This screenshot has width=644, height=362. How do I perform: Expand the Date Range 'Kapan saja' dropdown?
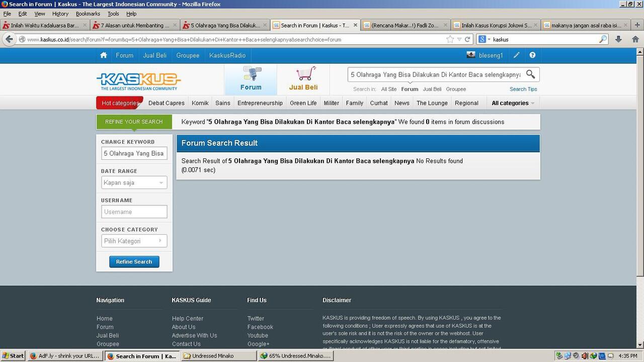134,183
